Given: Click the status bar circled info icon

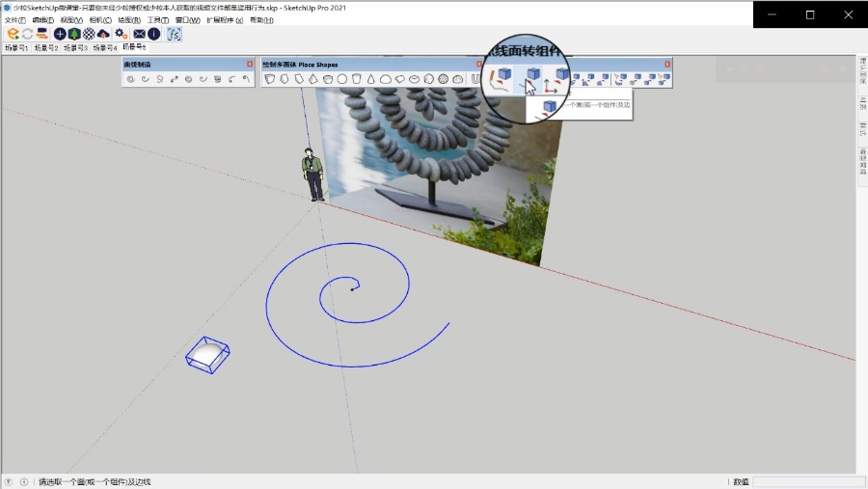Looking at the screenshot, I should point(24,482).
